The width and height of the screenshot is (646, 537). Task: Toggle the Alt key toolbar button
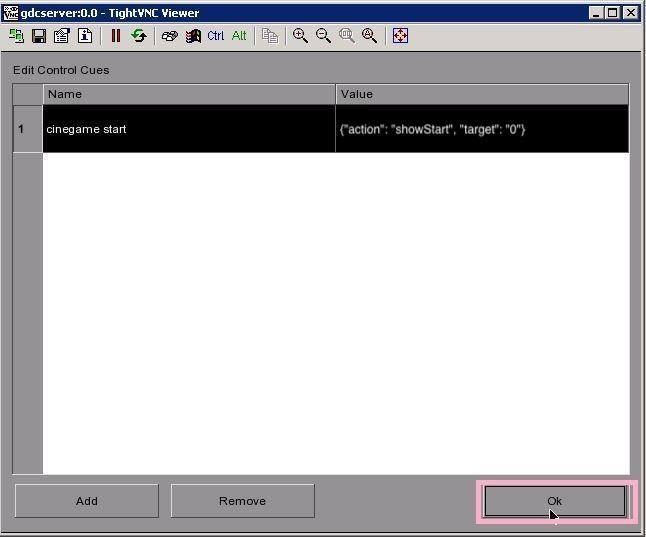tap(239, 36)
